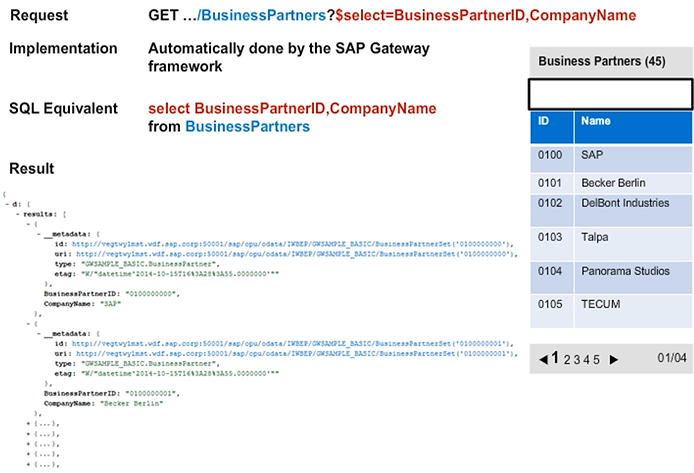Open the first id URL ending '0100000000'

(x=282, y=243)
